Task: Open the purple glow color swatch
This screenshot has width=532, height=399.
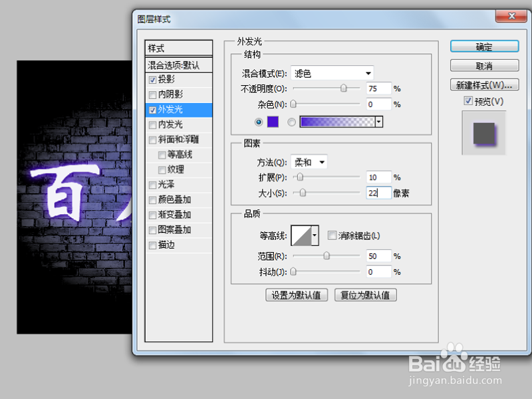Action: [x=273, y=122]
